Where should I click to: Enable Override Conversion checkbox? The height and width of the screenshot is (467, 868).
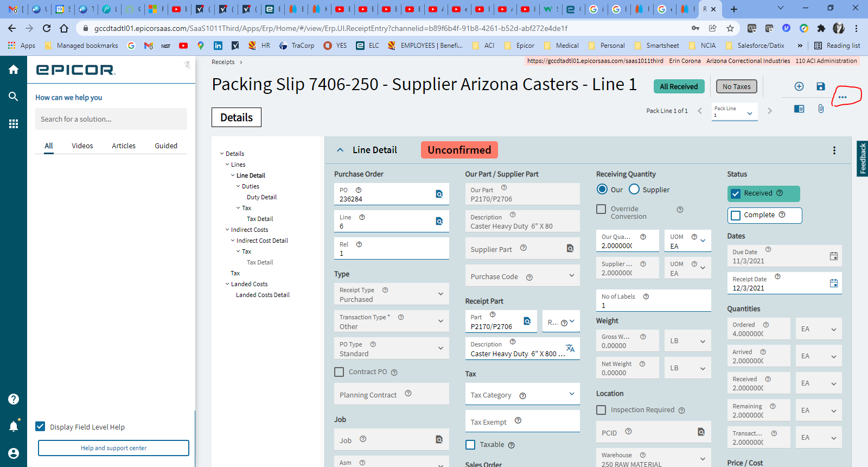tap(601, 209)
